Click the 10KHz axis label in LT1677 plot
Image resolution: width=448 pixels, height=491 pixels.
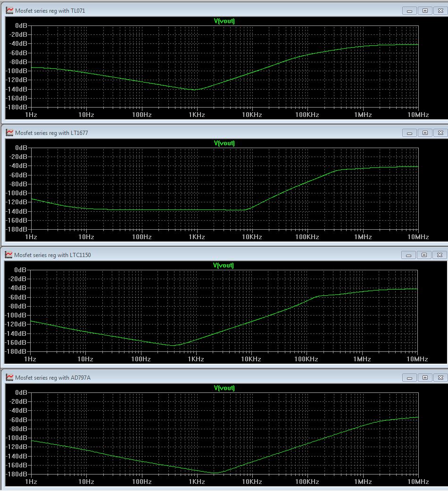252,237
